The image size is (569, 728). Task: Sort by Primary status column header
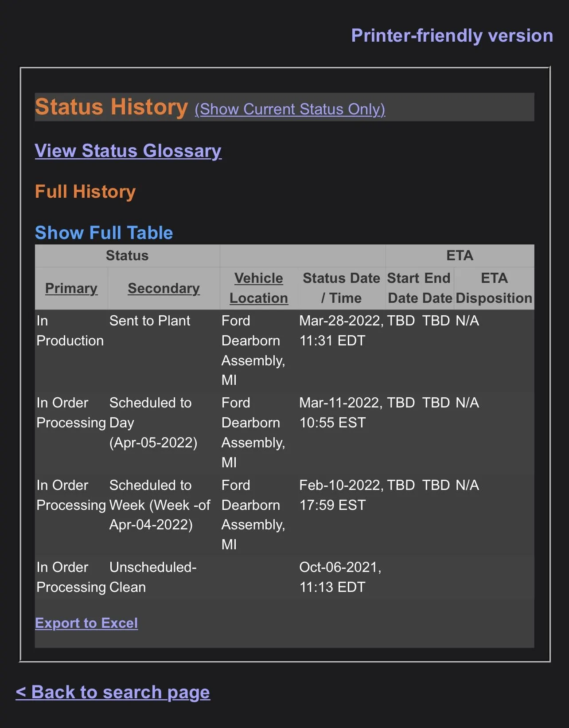click(71, 288)
